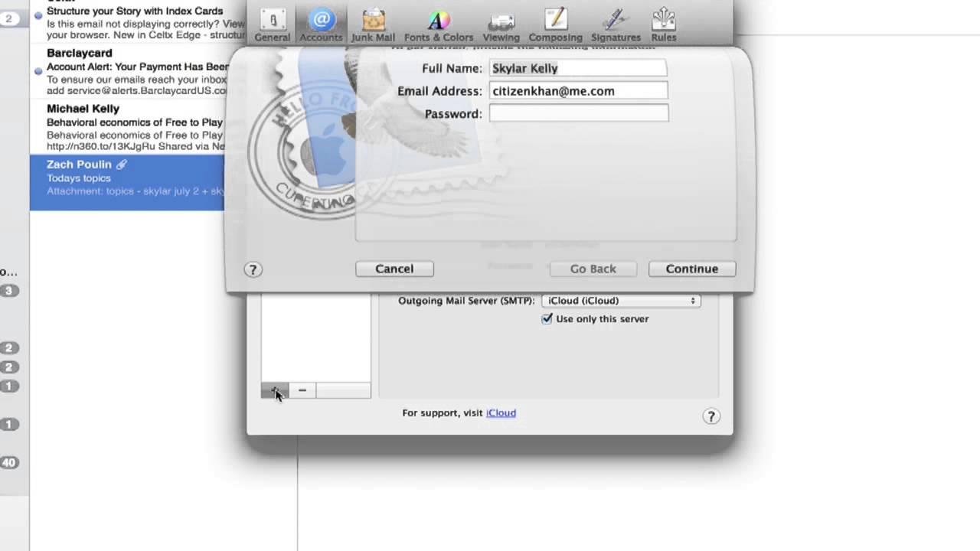Image resolution: width=980 pixels, height=551 pixels.
Task: Open help for account setup sheet
Action: [253, 269]
